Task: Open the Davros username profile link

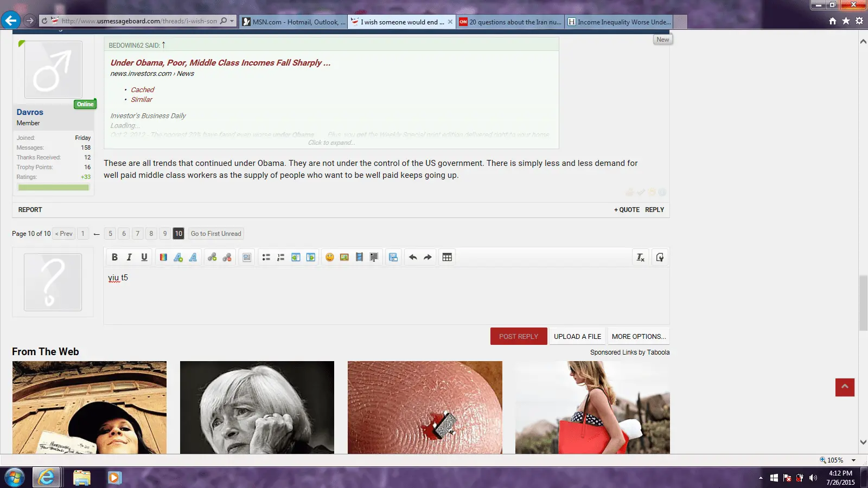Action: pos(30,112)
